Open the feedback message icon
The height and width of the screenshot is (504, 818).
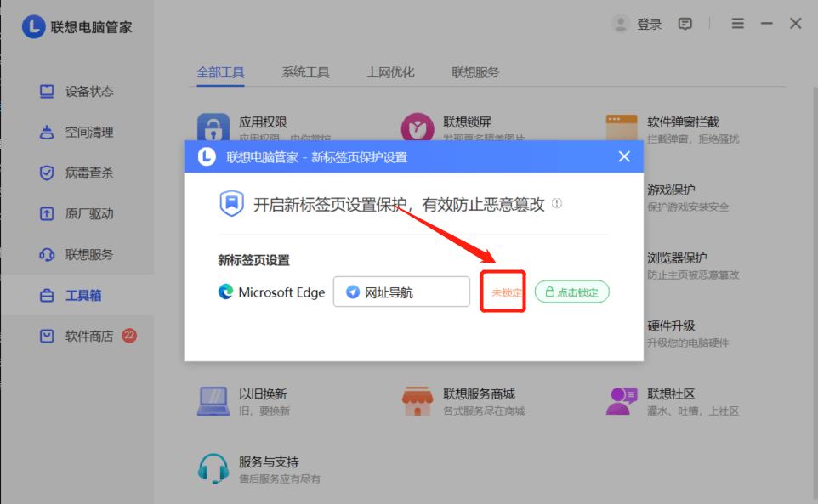(685, 24)
